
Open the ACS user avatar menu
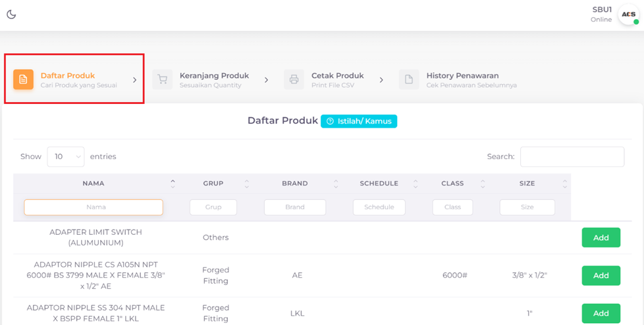point(628,14)
